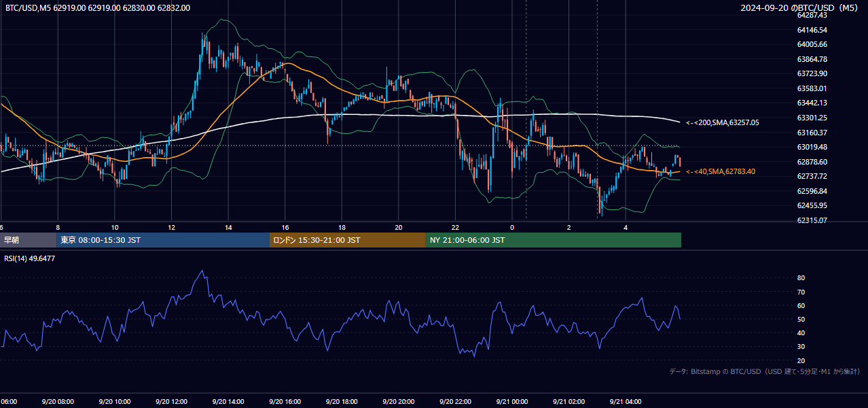Image resolution: width=868 pixels, height=408 pixels.
Task: Click the 9/20 10:00 time axis label
Action: click(115, 402)
